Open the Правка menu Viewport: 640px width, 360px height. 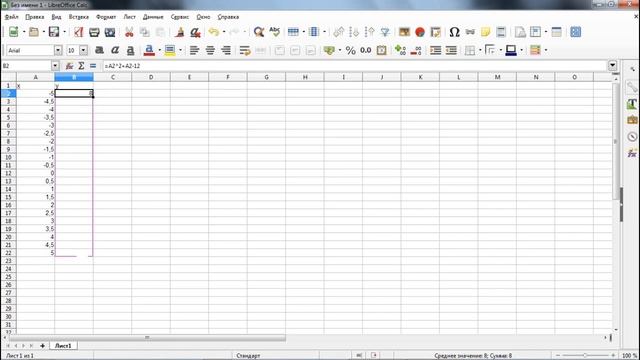click(x=35, y=17)
